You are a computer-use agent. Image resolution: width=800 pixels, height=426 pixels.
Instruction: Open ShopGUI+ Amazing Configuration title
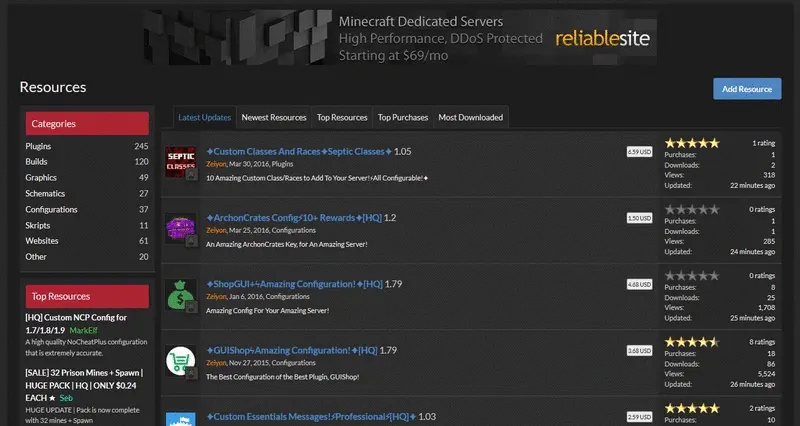pos(294,284)
